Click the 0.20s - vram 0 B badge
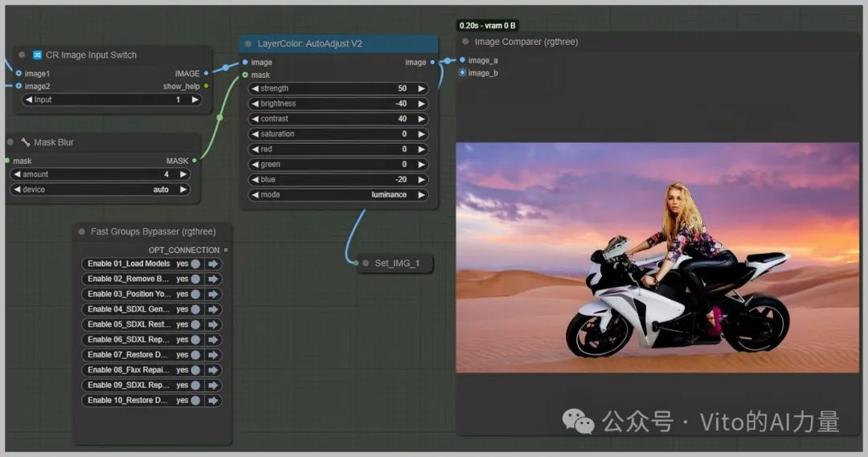Viewport: 868px width, 457px height. tap(488, 26)
